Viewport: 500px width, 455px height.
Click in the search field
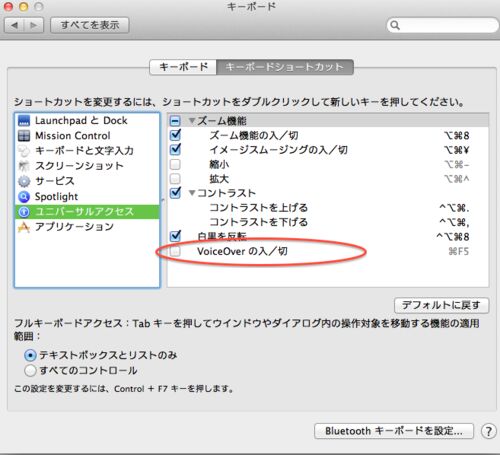443,25
